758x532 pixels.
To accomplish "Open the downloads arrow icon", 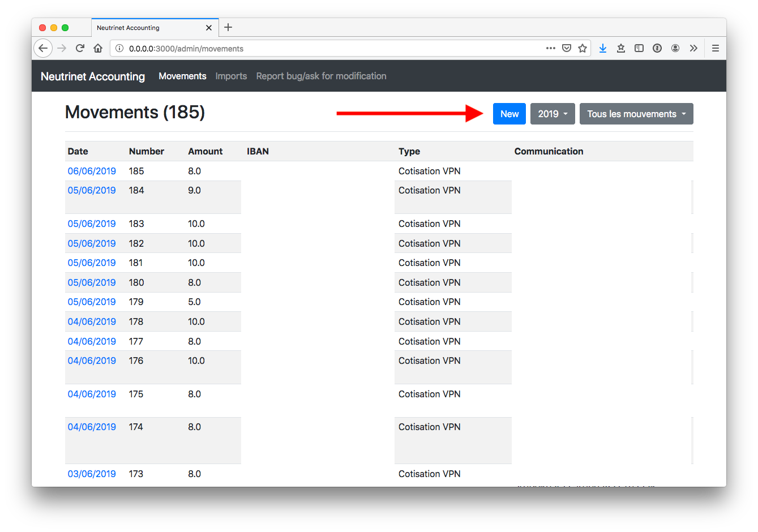I will (603, 48).
